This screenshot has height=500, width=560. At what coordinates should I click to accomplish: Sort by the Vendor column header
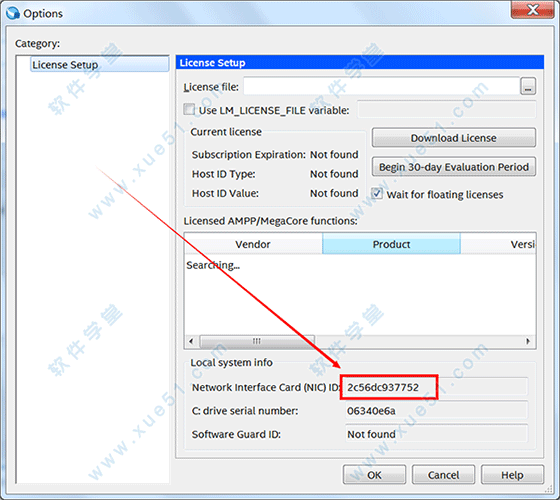(253, 244)
